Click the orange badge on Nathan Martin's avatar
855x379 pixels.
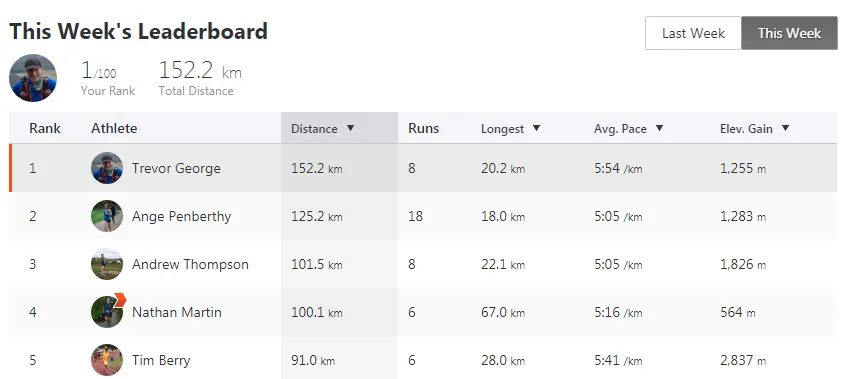[120, 299]
